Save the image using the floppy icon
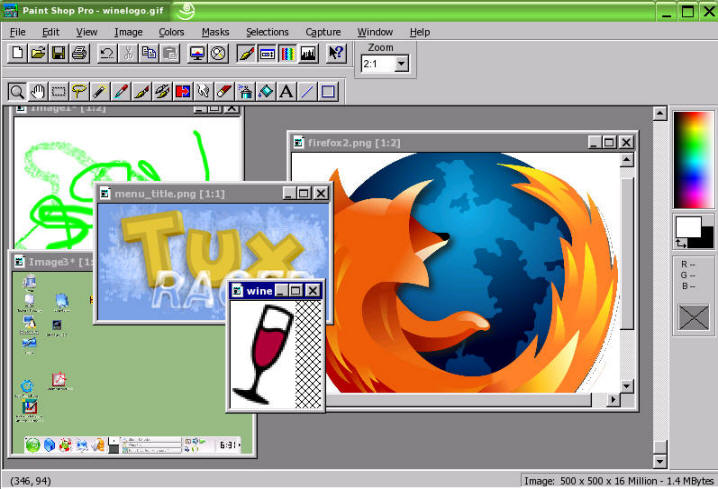 (x=59, y=53)
